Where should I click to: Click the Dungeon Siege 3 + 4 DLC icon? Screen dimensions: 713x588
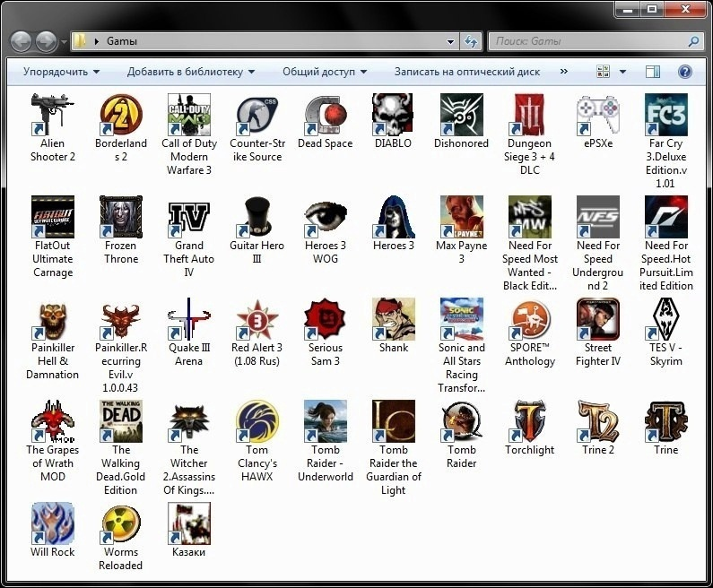tap(530, 115)
